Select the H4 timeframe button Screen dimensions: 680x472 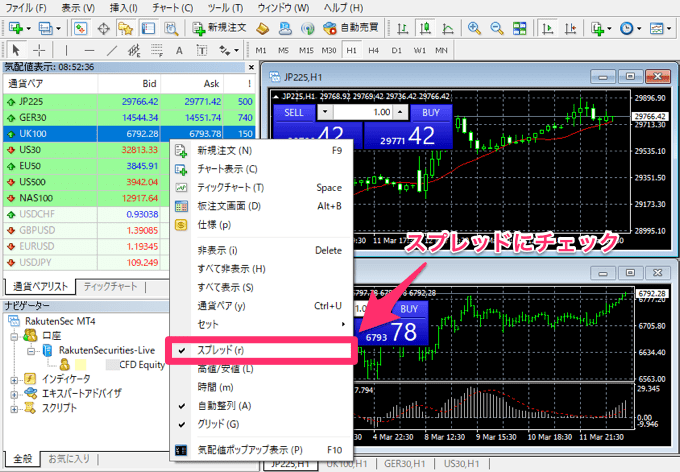[374, 50]
